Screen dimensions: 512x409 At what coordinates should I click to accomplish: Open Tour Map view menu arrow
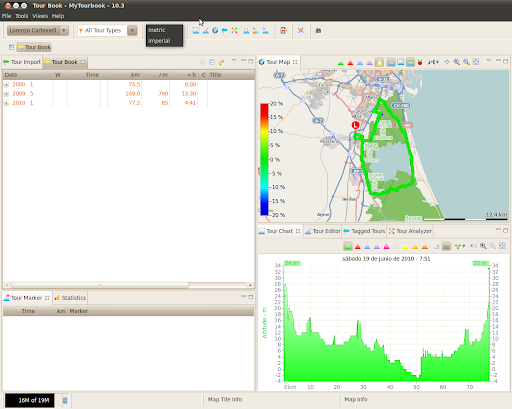pyautogui.click(x=489, y=61)
